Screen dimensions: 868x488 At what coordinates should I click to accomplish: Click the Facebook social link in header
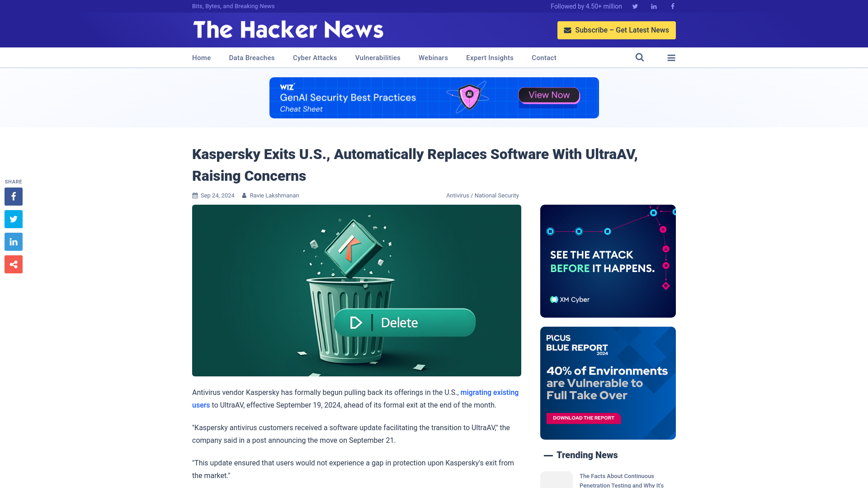[x=672, y=6]
